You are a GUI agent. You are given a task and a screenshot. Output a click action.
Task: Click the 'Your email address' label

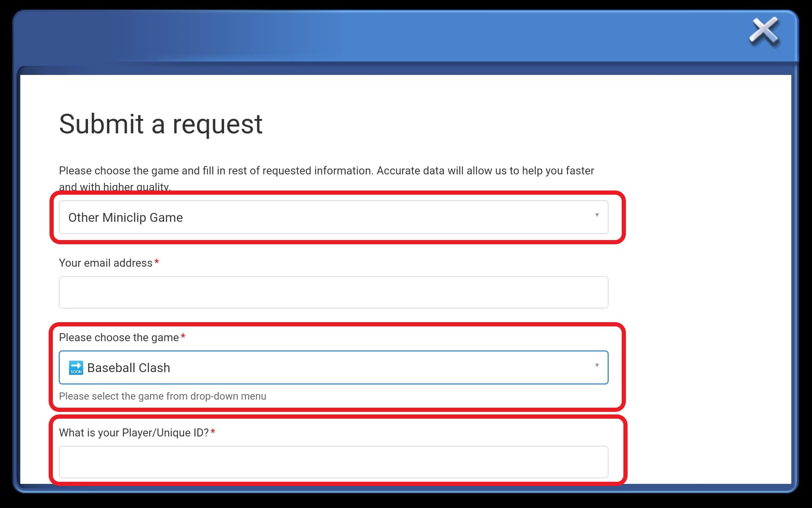tap(106, 263)
